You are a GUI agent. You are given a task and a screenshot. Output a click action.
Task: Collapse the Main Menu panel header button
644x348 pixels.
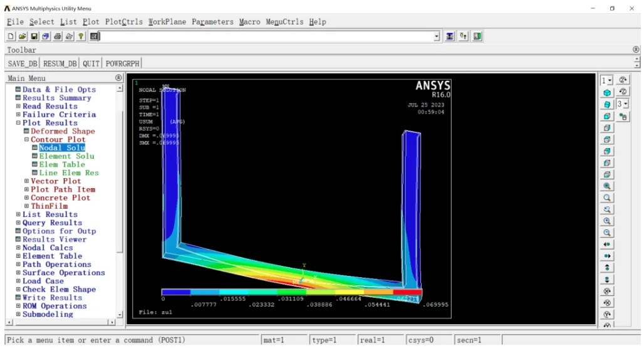tap(118, 78)
